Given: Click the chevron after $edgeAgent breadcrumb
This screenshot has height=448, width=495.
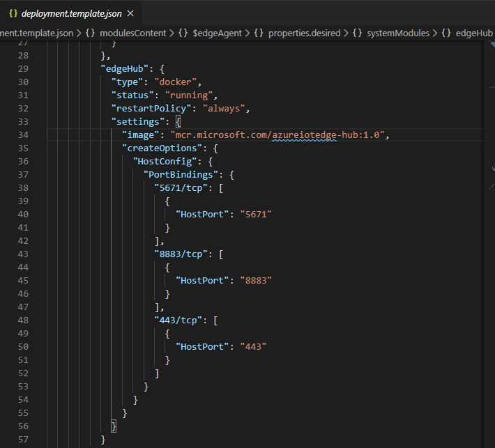Looking at the screenshot, I should [x=247, y=33].
